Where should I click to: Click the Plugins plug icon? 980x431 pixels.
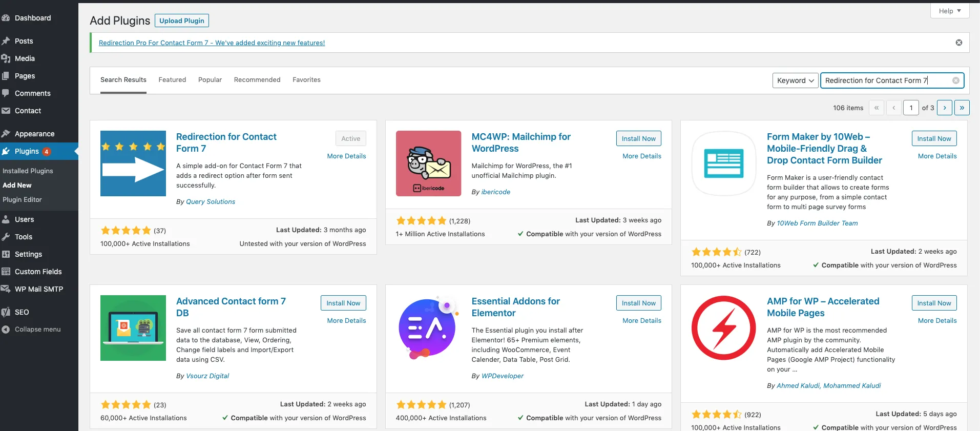point(6,151)
